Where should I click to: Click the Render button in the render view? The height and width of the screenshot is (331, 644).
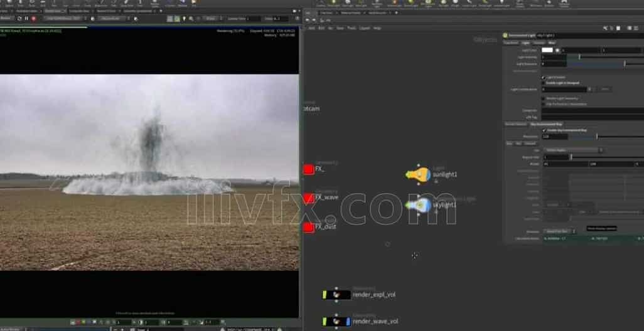6,18
